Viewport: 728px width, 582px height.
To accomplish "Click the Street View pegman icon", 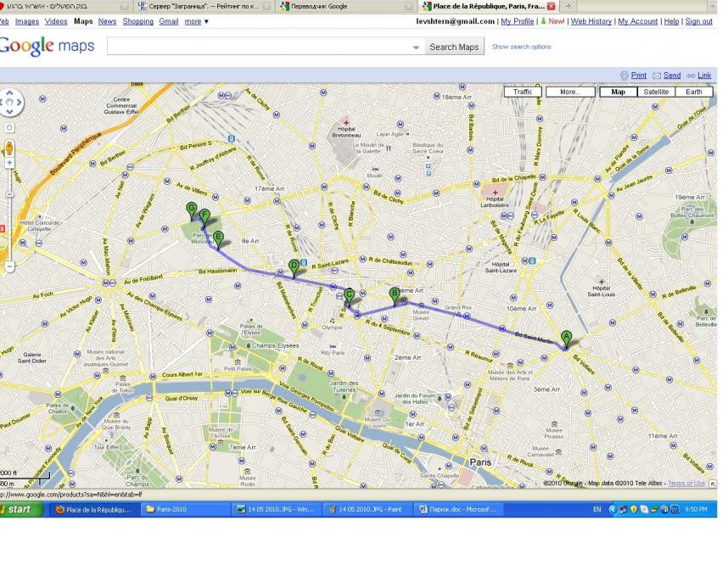I will tap(9, 149).
